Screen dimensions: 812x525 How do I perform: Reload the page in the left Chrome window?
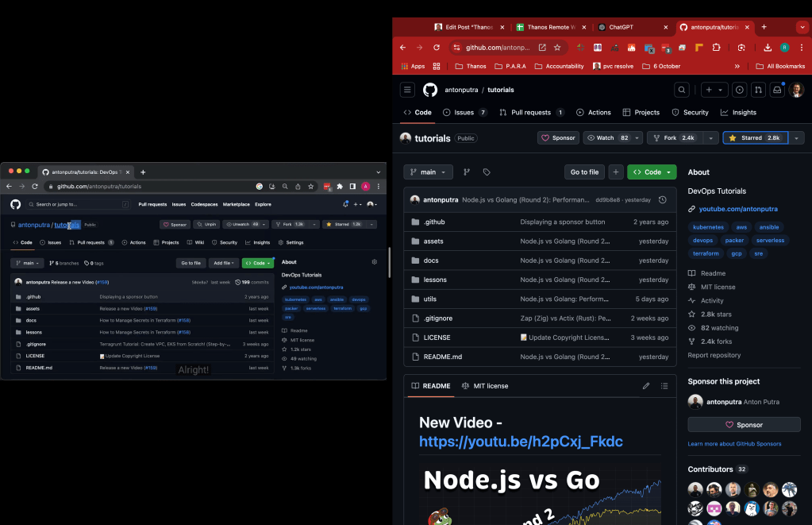35,187
